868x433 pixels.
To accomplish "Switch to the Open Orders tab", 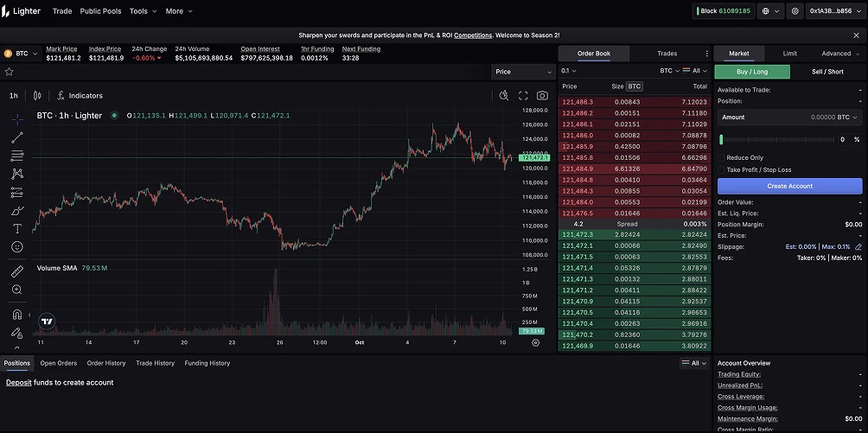I will [58, 363].
